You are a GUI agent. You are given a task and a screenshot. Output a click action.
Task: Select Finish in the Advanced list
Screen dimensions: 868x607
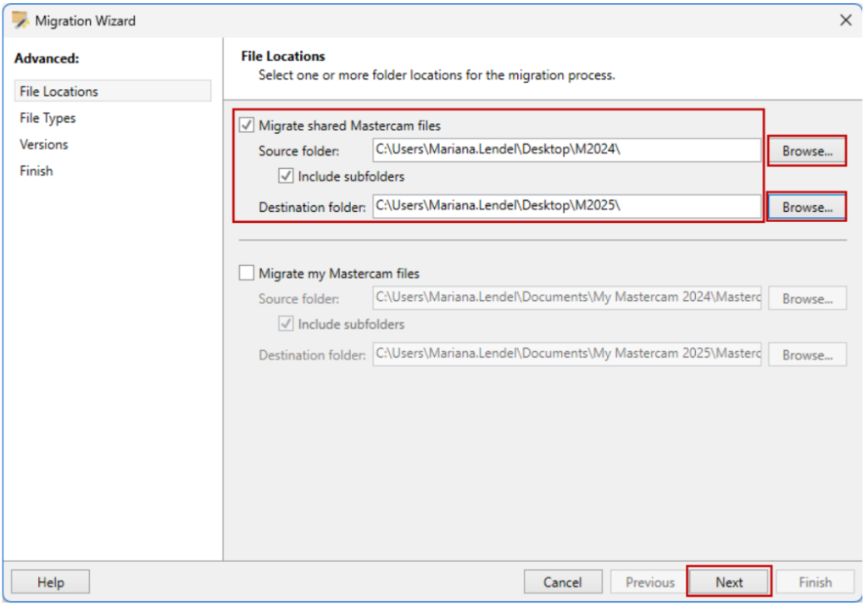36,171
